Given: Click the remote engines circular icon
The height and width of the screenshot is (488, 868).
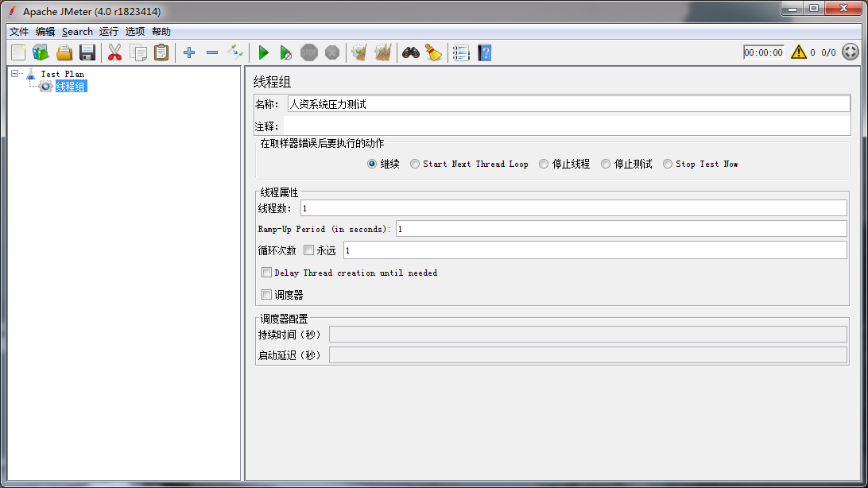Looking at the screenshot, I should click(x=851, y=52).
